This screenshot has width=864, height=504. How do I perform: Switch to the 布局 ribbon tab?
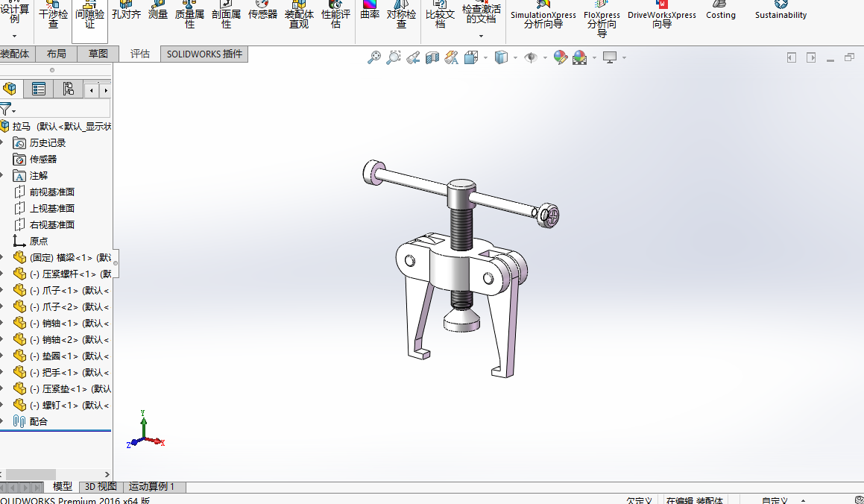[56, 54]
